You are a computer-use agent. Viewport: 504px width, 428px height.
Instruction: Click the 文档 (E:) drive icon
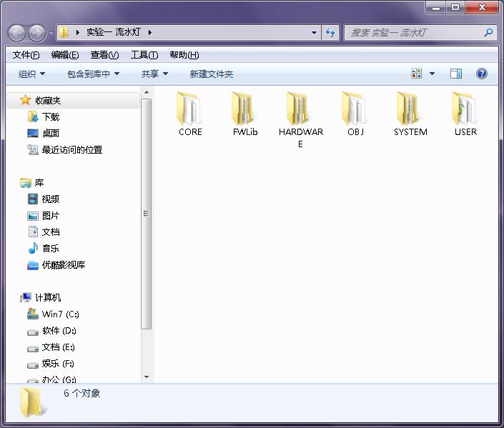pos(33,348)
